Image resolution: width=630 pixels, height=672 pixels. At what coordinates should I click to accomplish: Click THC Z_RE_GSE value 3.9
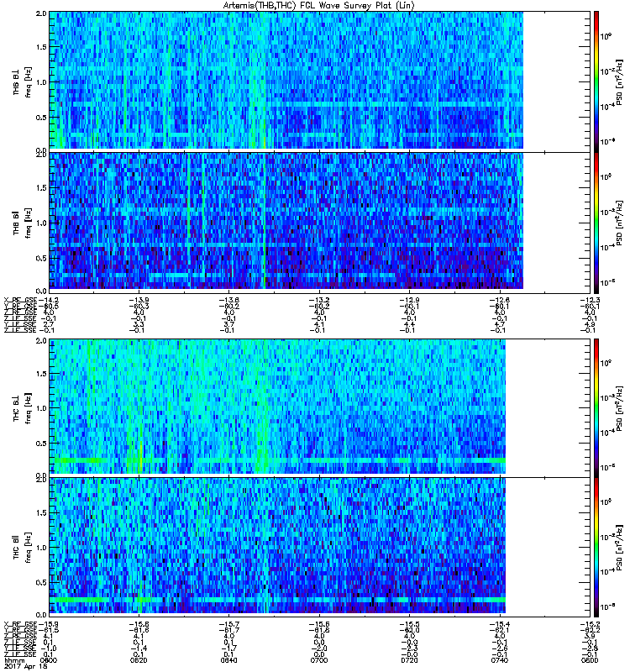pos(590,636)
